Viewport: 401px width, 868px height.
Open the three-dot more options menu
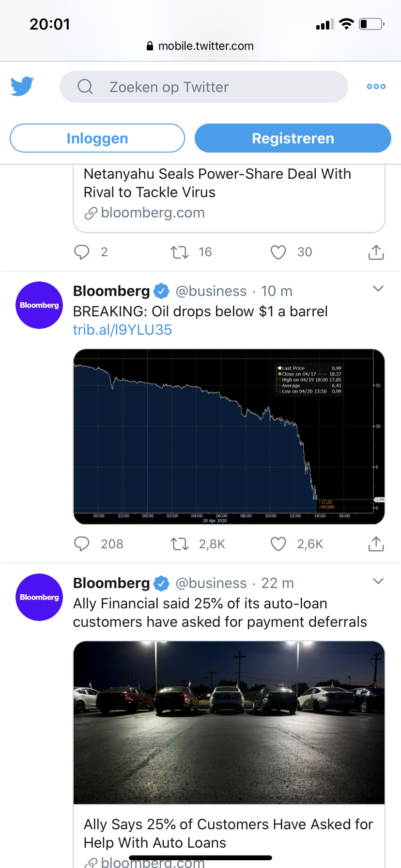376,87
